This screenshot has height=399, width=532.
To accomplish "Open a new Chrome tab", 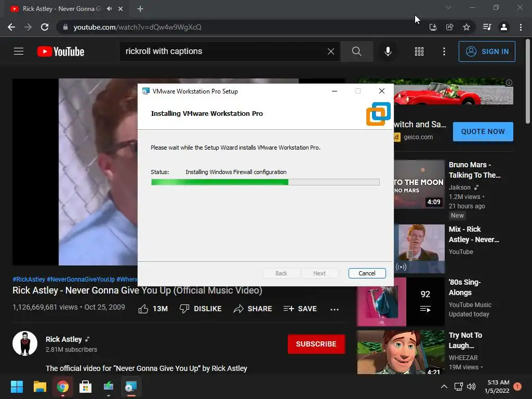I will pyautogui.click(x=140, y=9).
